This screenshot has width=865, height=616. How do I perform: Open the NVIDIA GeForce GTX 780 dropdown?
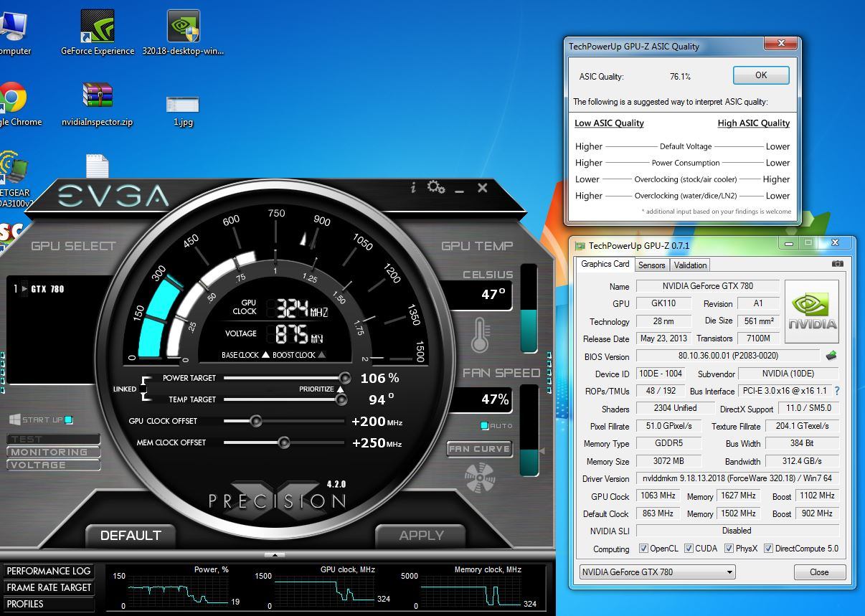(x=657, y=572)
